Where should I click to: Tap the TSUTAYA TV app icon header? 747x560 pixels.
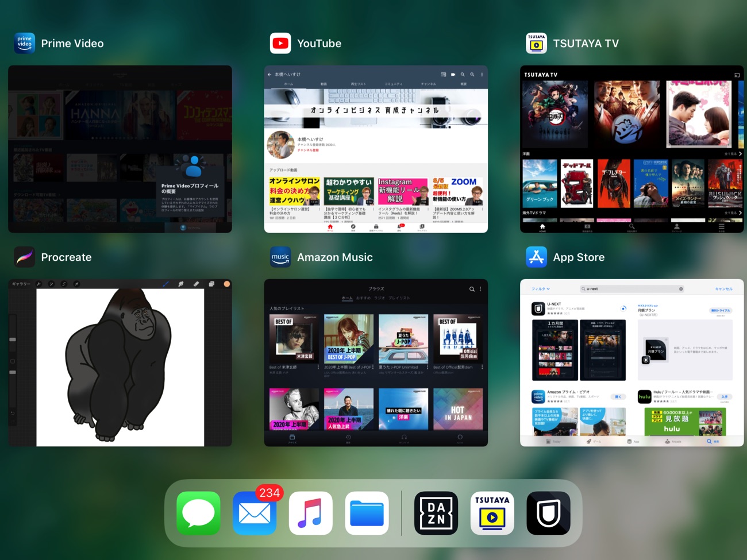(536, 43)
